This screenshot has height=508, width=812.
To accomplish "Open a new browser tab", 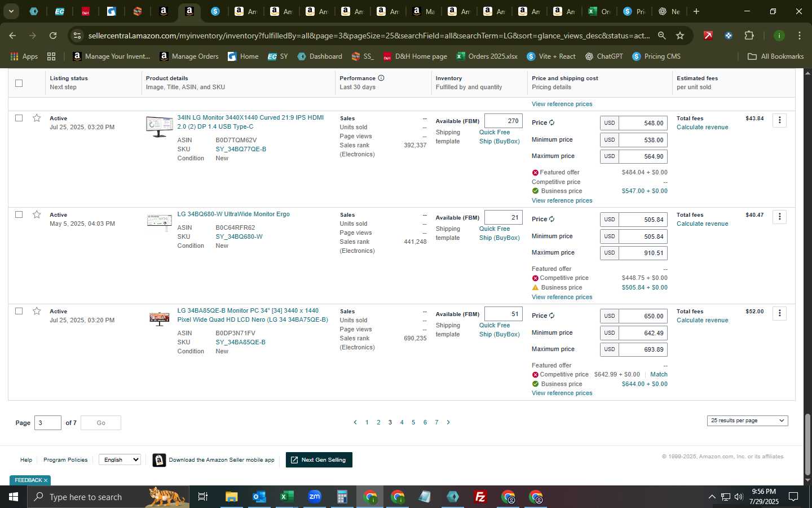I will click(696, 11).
